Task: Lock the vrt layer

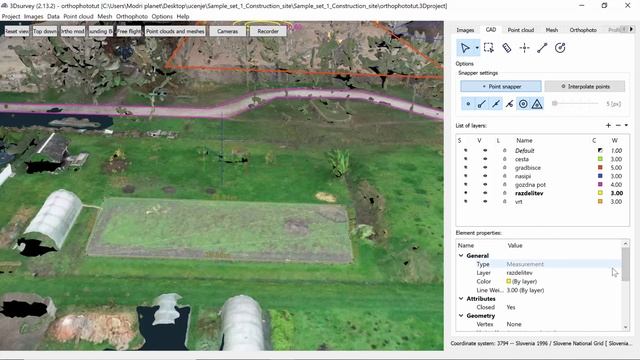Action: 504,202
